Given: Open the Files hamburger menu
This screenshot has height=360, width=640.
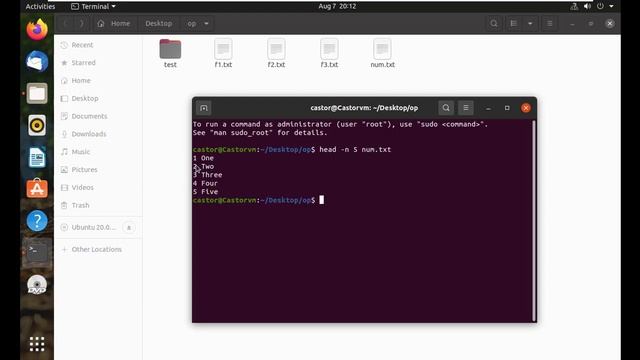Looking at the screenshot, I should (550, 23).
